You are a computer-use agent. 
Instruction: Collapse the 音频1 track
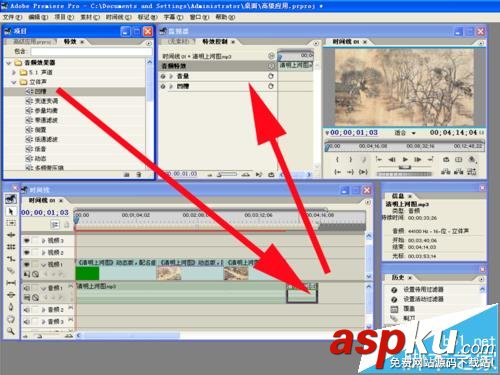[43, 288]
